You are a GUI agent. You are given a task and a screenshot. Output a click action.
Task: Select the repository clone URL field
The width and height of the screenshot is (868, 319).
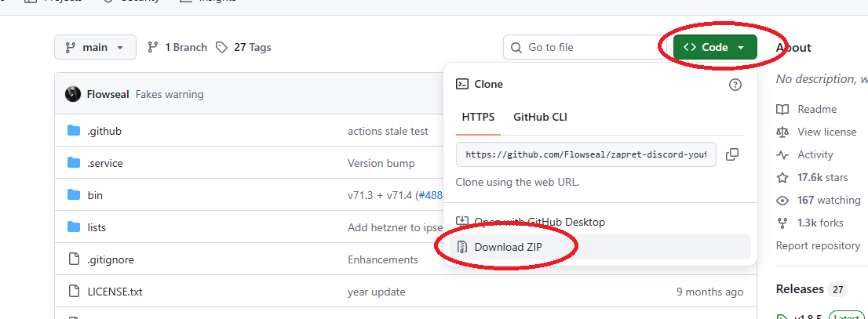click(x=586, y=155)
